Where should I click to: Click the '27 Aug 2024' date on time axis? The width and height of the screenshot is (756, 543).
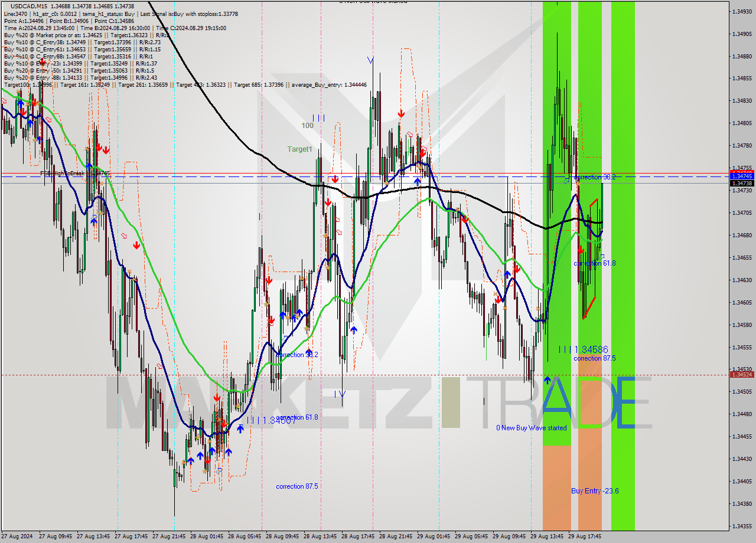click(17, 537)
